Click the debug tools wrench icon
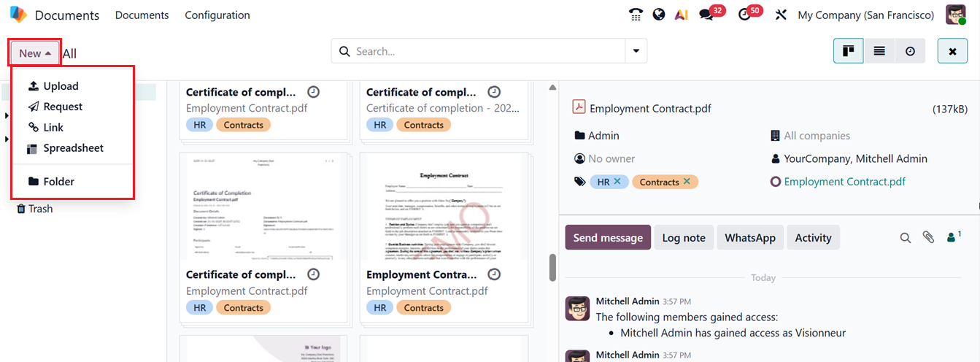Screen dimensions: 980x362 tap(781, 15)
